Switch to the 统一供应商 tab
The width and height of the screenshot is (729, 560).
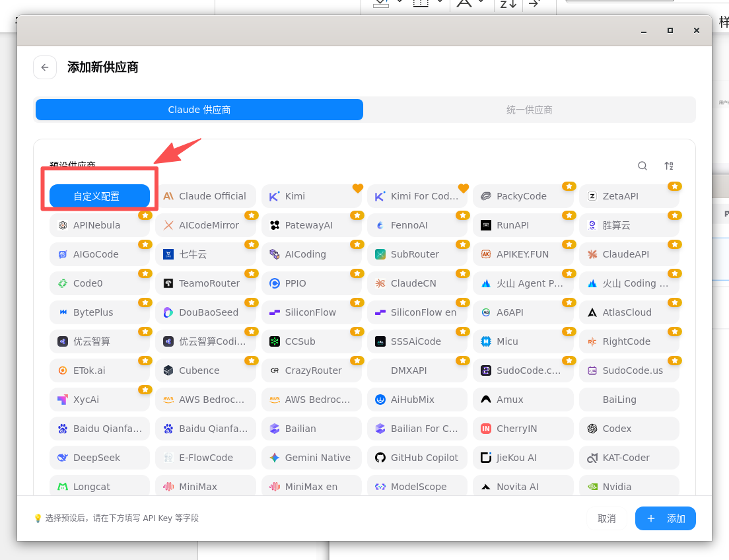[x=529, y=110]
